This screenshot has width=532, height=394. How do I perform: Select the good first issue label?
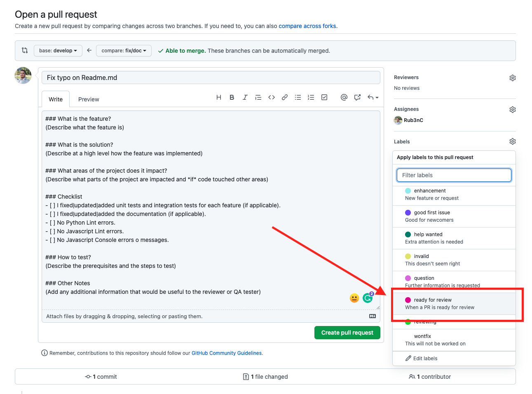(x=454, y=216)
